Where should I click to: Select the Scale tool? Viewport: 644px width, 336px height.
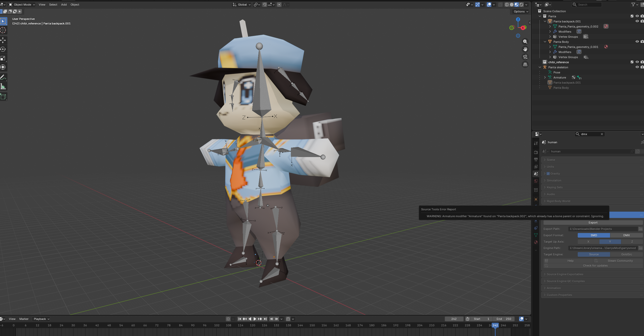point(3,58)
